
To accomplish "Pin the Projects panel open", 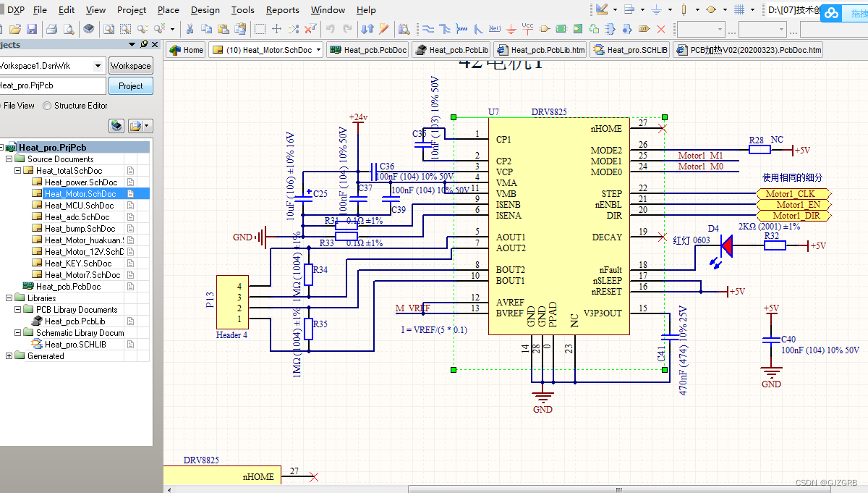I will pos(142,44).
